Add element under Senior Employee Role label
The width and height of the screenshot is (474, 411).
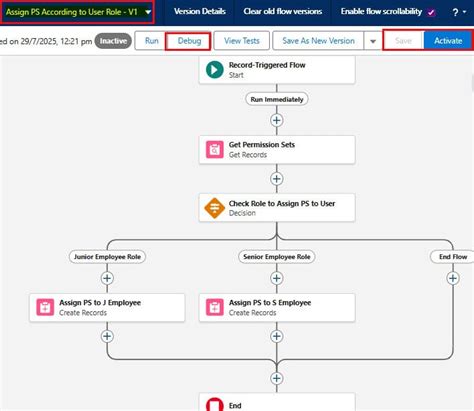[x=277, y=278]
